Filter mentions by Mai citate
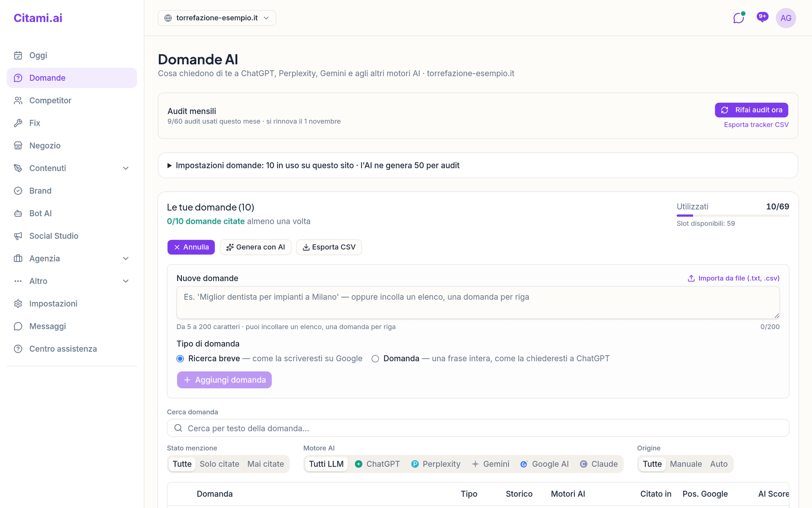 266,464
